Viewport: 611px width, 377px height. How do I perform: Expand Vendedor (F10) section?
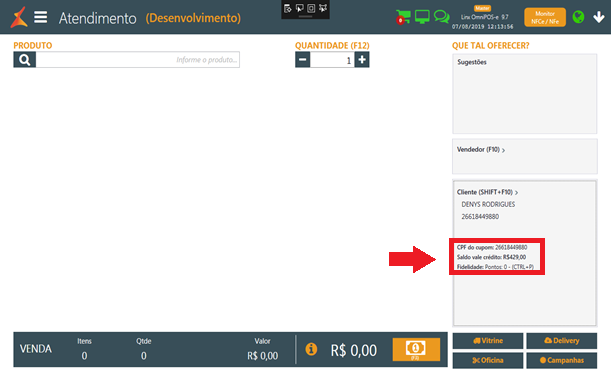point(481,150)
